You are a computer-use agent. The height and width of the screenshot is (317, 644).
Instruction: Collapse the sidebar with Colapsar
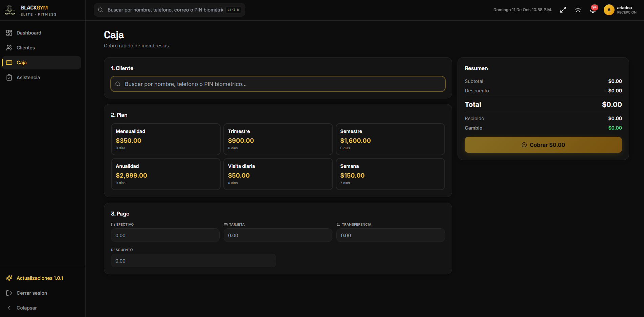click(41, 308)
